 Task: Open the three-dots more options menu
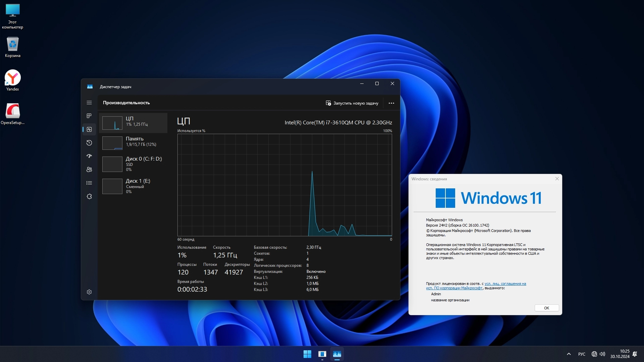391,103
